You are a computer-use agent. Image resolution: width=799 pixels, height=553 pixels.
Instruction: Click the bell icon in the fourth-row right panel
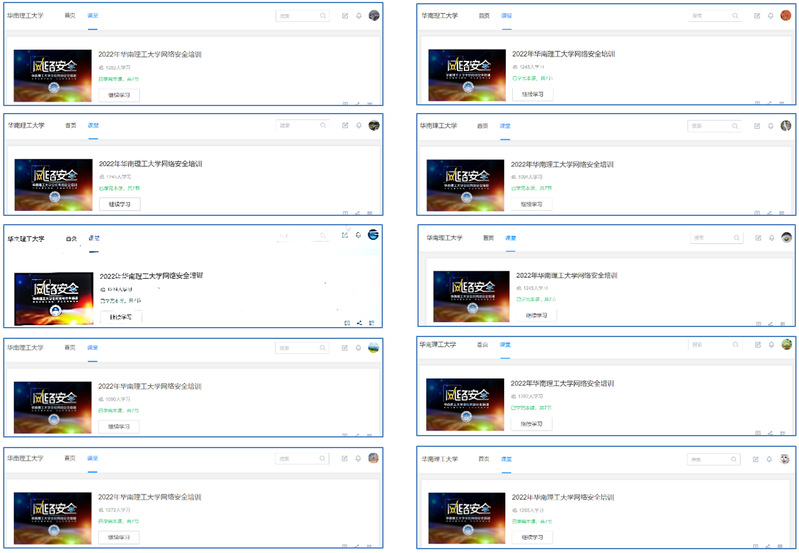[x=771, y=345]
